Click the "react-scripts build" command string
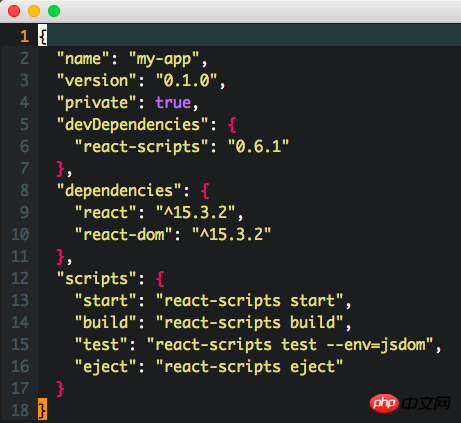Screen dimensions: 461x423 [250, 323]
